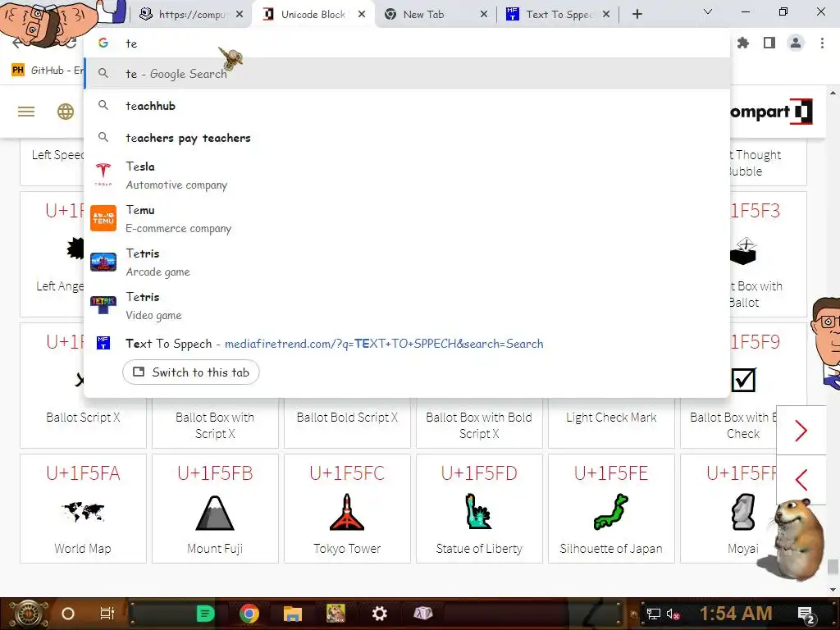
Task: Open the steampunk Start button
Action: coord(29,614)
